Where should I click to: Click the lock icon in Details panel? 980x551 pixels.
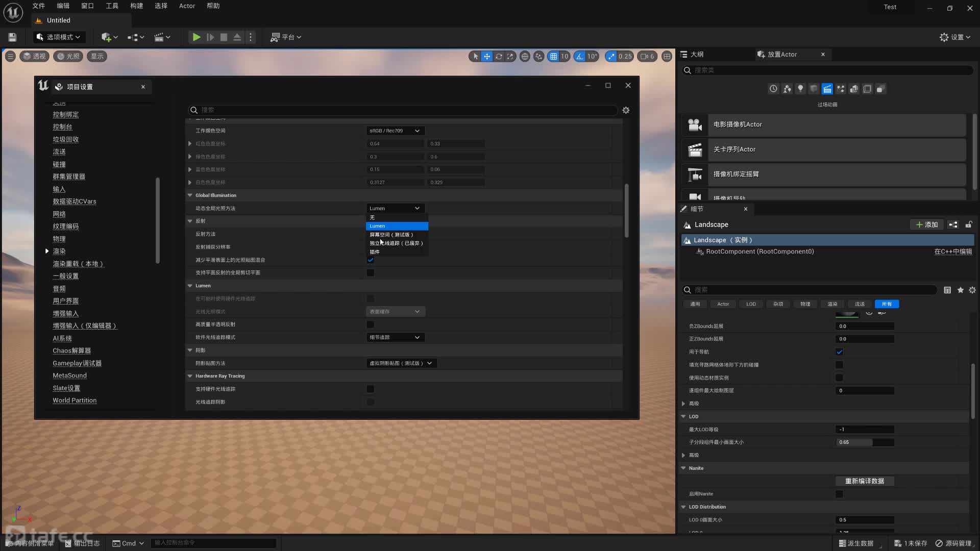[x=968, y=224]
